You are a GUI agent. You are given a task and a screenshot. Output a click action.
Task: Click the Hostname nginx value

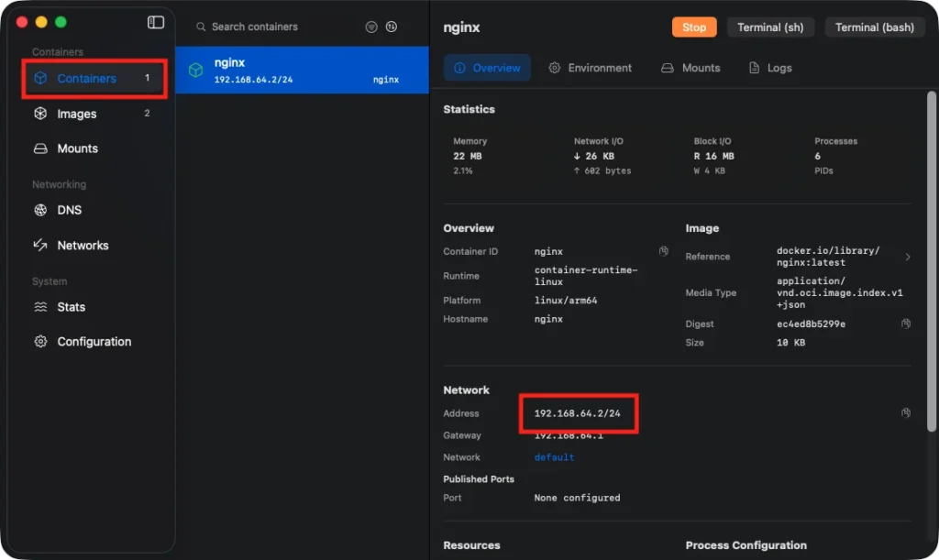coord(548,319)
